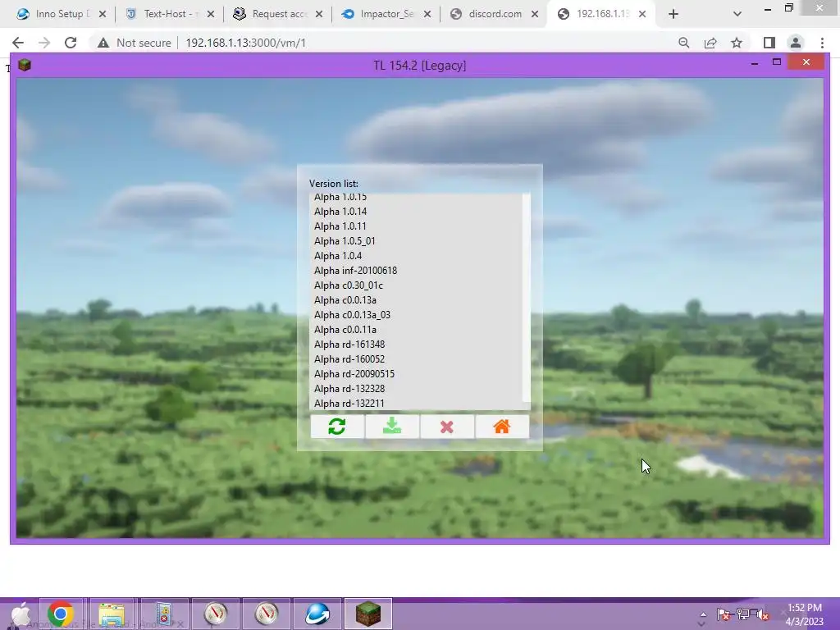Viewport: 840px width, 630px height.
Task: Open the browser zoom control icon
Action: (x=684, y=43)
